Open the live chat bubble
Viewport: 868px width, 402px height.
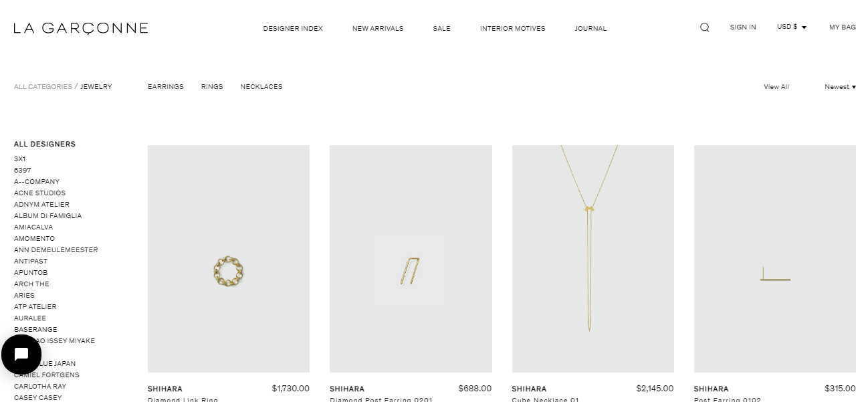21,355
